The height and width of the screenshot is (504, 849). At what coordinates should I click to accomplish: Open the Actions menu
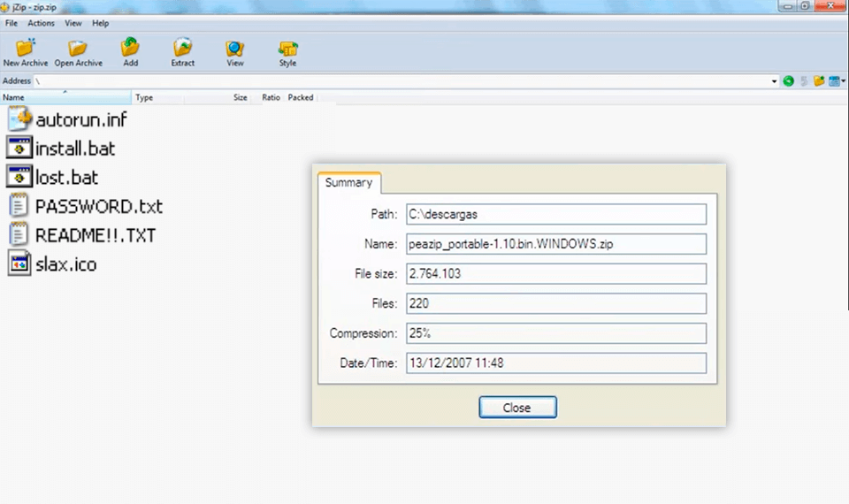42,23
